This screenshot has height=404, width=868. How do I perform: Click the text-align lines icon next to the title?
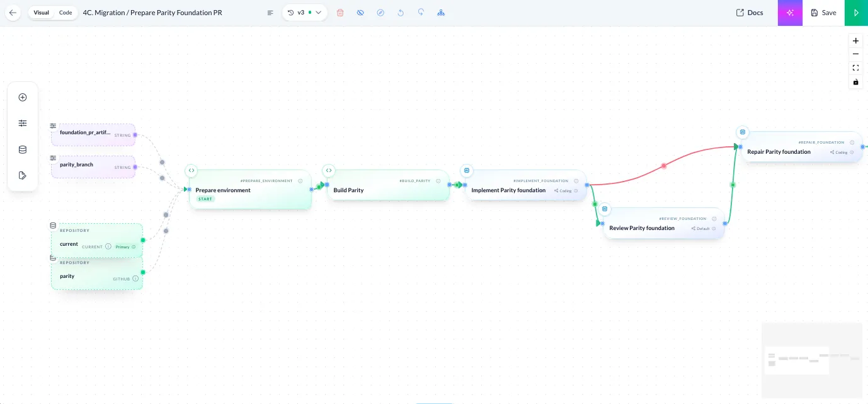tap(270, 13)
